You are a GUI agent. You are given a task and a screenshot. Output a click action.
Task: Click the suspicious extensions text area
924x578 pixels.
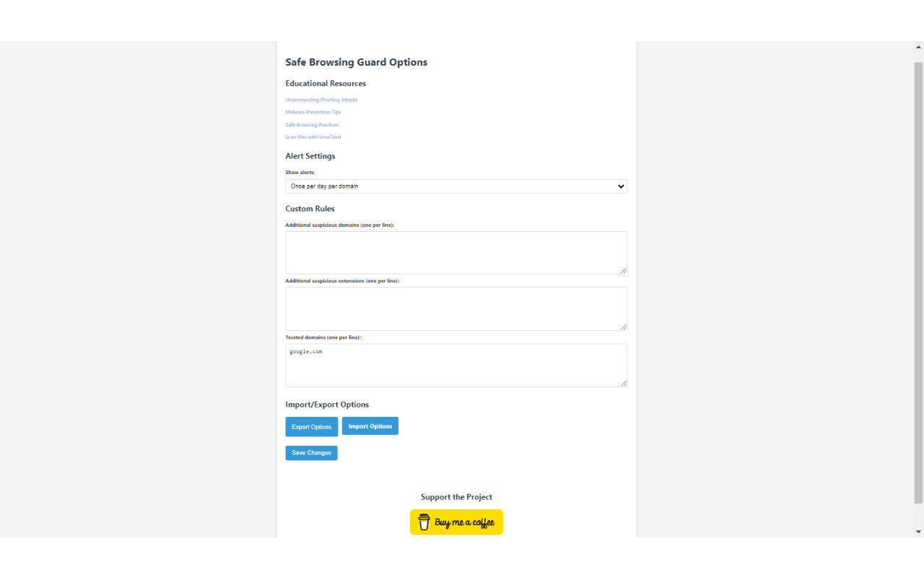click(456, 309)
